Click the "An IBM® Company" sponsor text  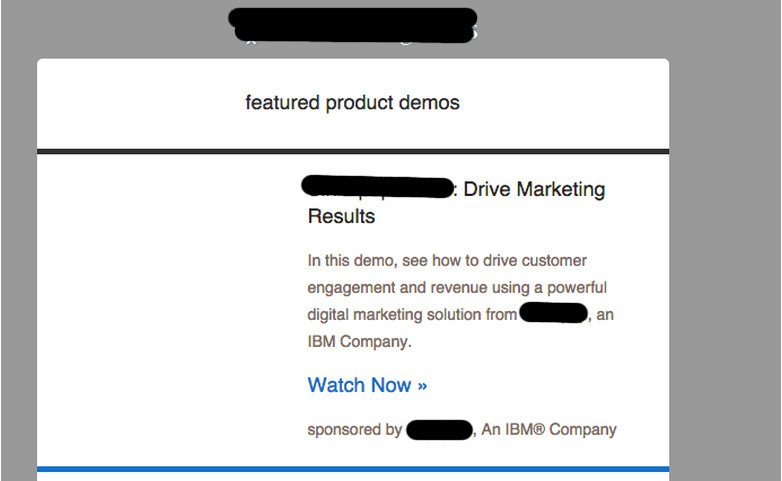tap(549, 430)
